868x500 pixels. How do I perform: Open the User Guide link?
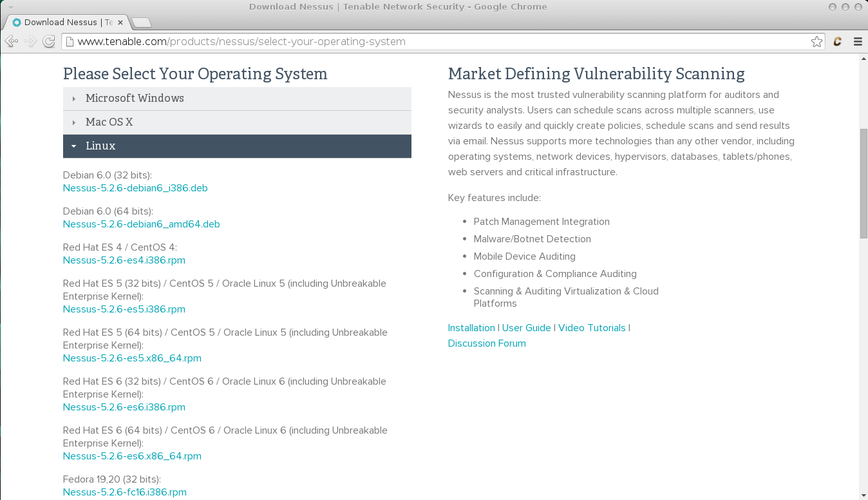(x=527, y=328)
